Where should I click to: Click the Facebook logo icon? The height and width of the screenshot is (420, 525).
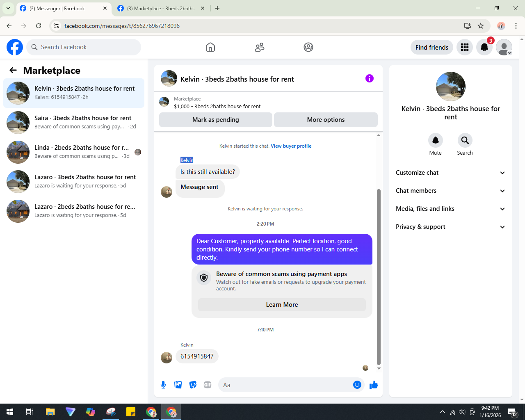[15, 47]
